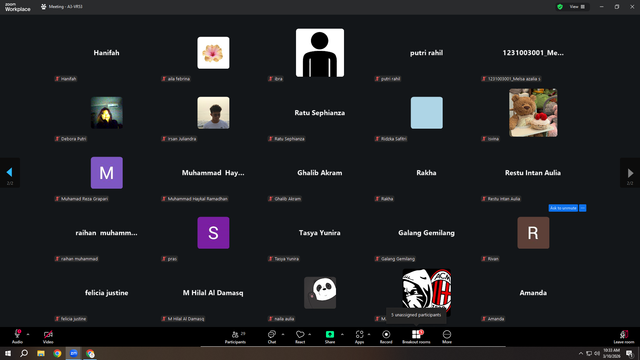Image resolution: width=640 pixels, height=360 pixels.
Task: Click the truncated name raihan muhamm... in its tile
Action: 107,233
